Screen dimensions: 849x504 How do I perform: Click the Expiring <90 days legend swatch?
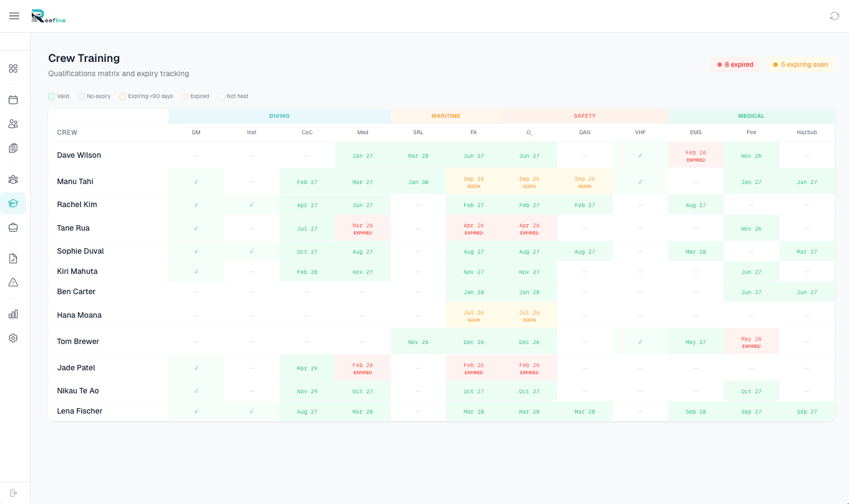click(x=123, y=96)
